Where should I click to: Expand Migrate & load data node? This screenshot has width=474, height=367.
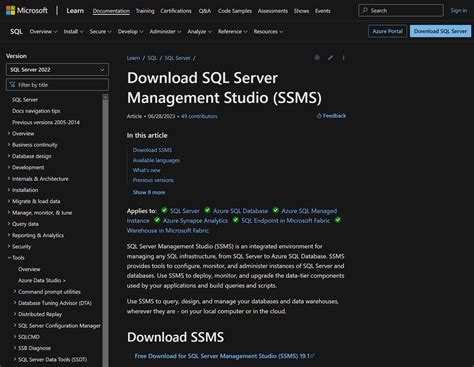coord(9,201)
